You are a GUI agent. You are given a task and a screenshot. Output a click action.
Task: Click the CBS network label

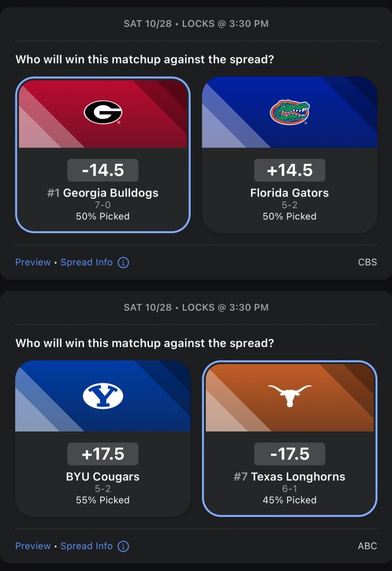[367, 262]
